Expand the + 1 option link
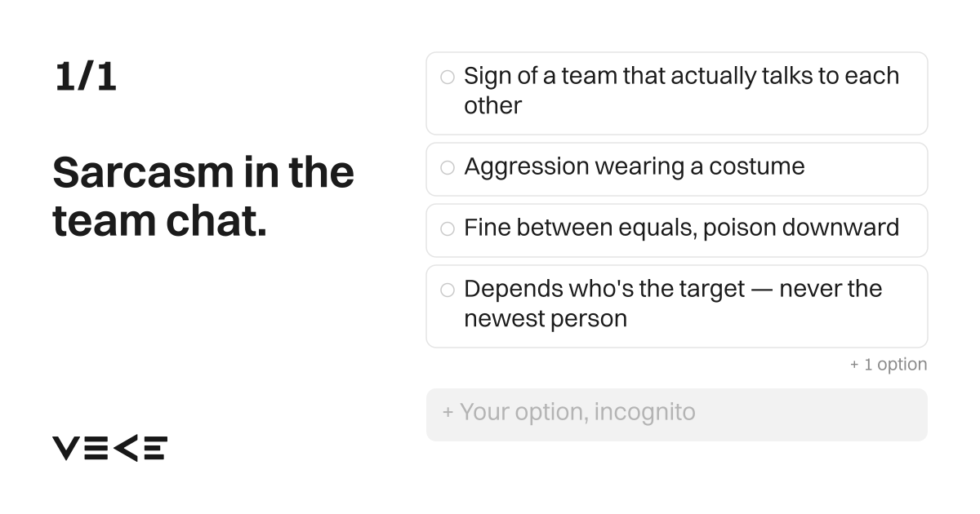The height and width of the screenshot is (514, 980). click(888, 365)
